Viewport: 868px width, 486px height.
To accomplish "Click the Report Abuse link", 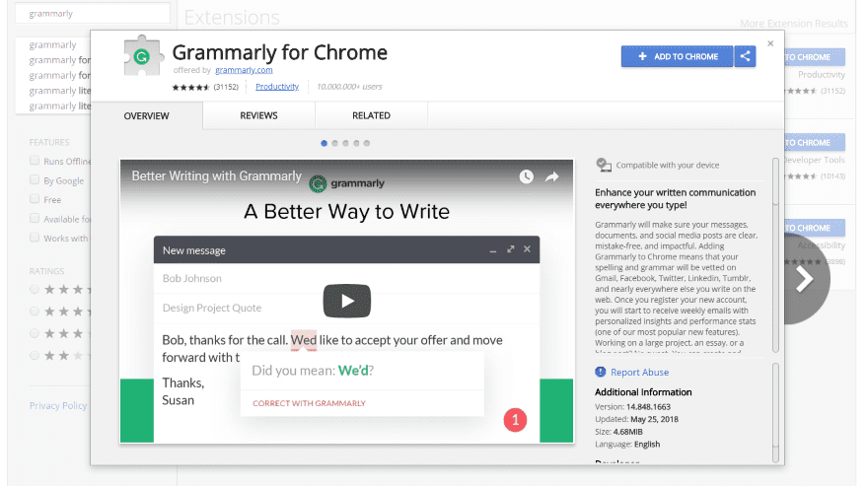I will [x=639, y=373].
